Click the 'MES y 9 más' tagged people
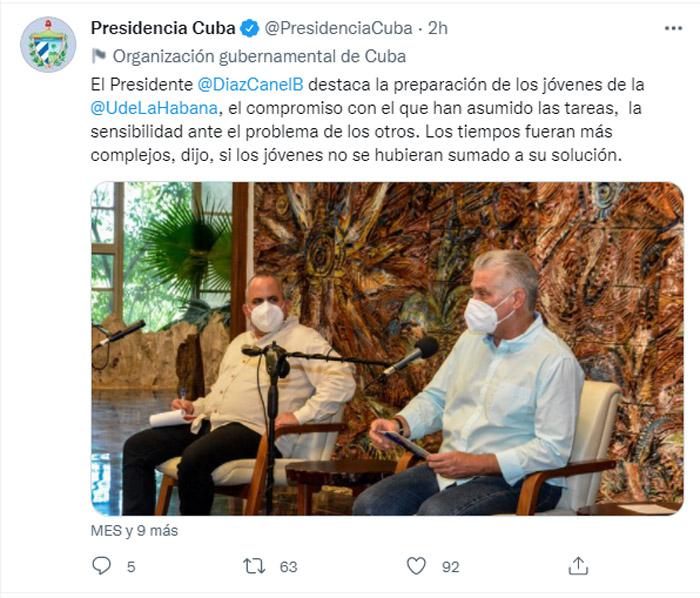 click(x=134, y=531)
